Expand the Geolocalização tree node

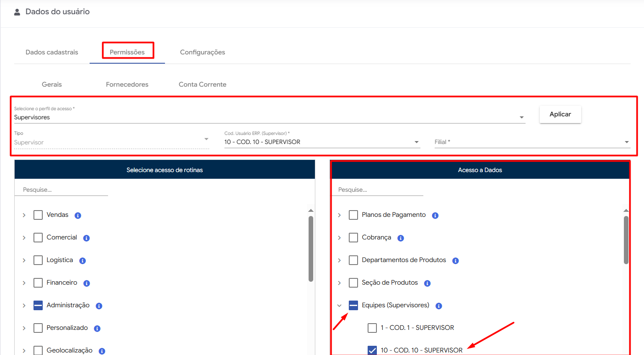(24, 351)
